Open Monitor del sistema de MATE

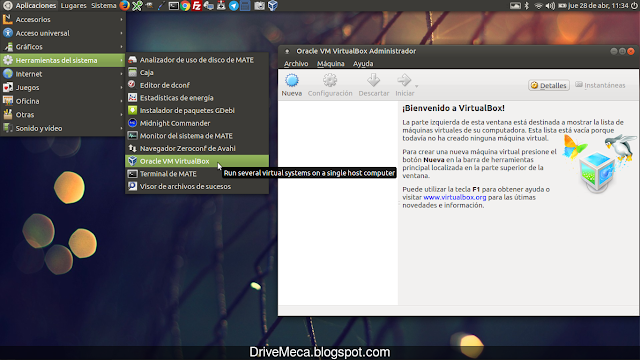click(x=197, y=136)
